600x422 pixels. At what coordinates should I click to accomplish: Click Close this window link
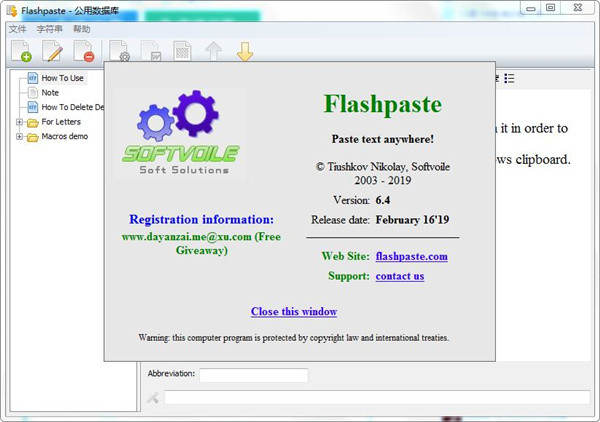click(294, 311)
